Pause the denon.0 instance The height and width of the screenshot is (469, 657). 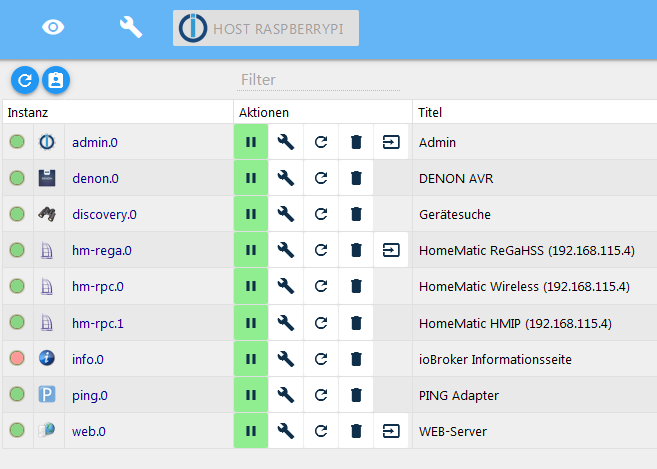pos(251,178)
